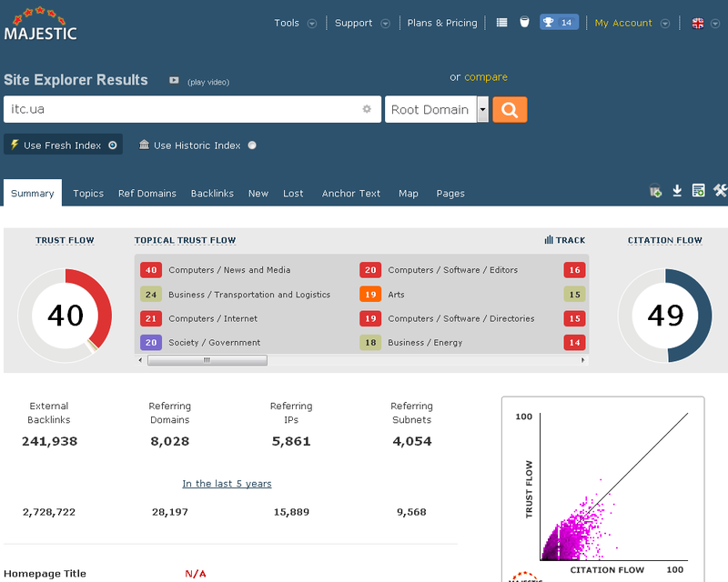
Task: Open the trophy awards badge
Action: tap(559, 23)
